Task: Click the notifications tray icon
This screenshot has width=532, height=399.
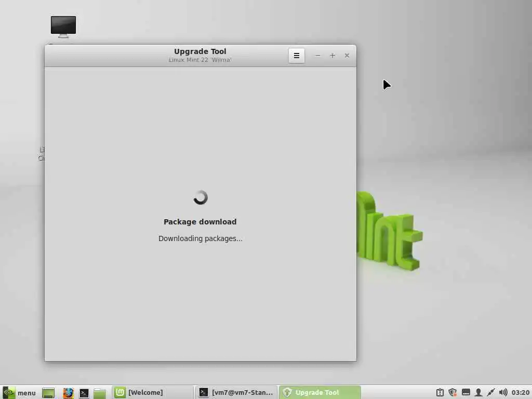Action: click(x=440, y=393)
